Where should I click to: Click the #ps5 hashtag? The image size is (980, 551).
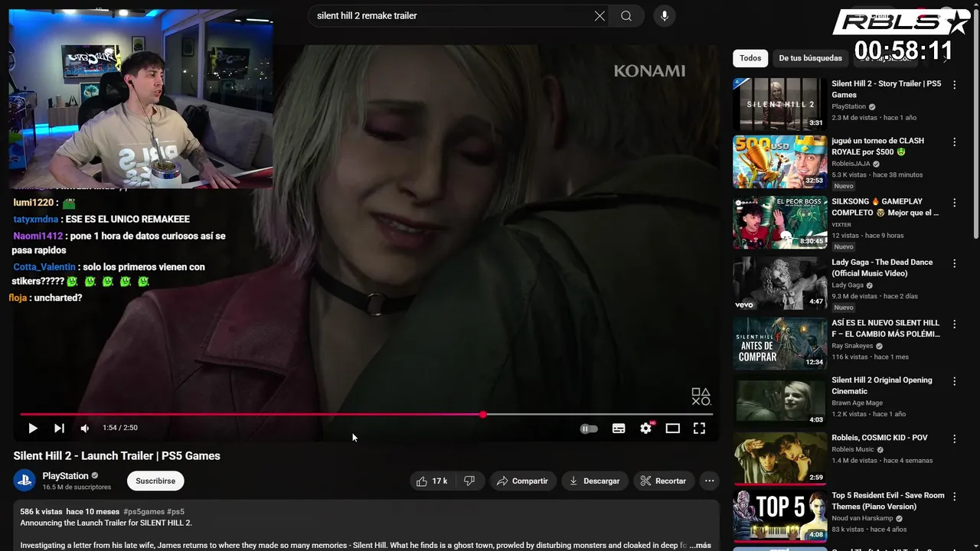tap(175, 511)
